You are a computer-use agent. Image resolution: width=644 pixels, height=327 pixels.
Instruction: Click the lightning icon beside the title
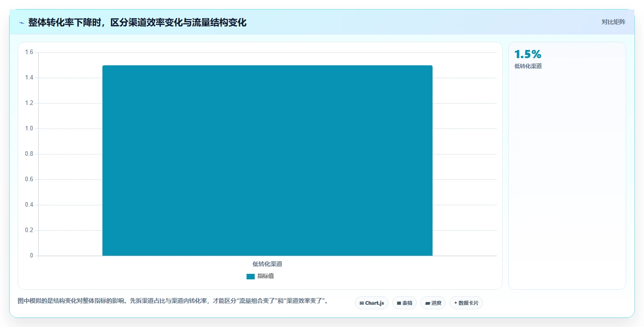click(x=21, y=23)
